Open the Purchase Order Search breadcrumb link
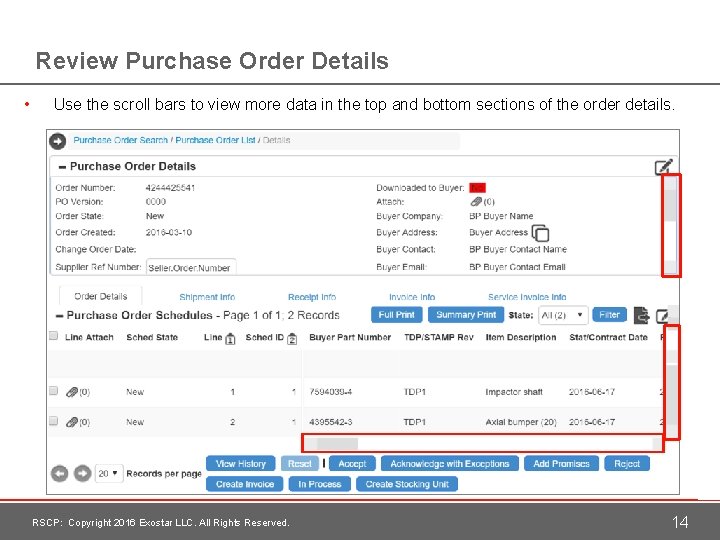The width and height of the screenshot is (720, 540). (x=120, y=140)
